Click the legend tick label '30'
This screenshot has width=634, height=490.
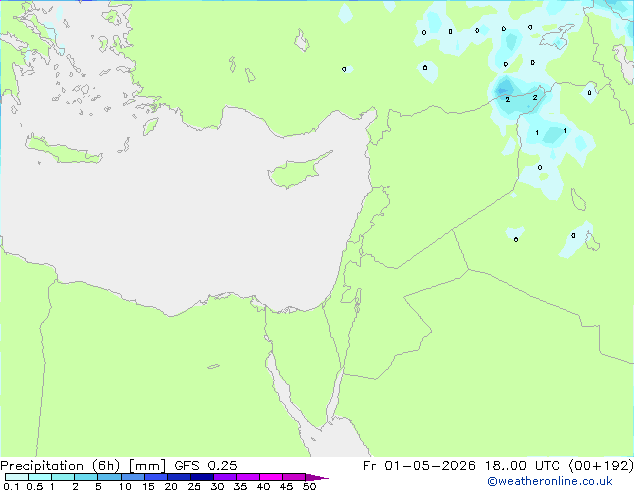click(217, 486)
